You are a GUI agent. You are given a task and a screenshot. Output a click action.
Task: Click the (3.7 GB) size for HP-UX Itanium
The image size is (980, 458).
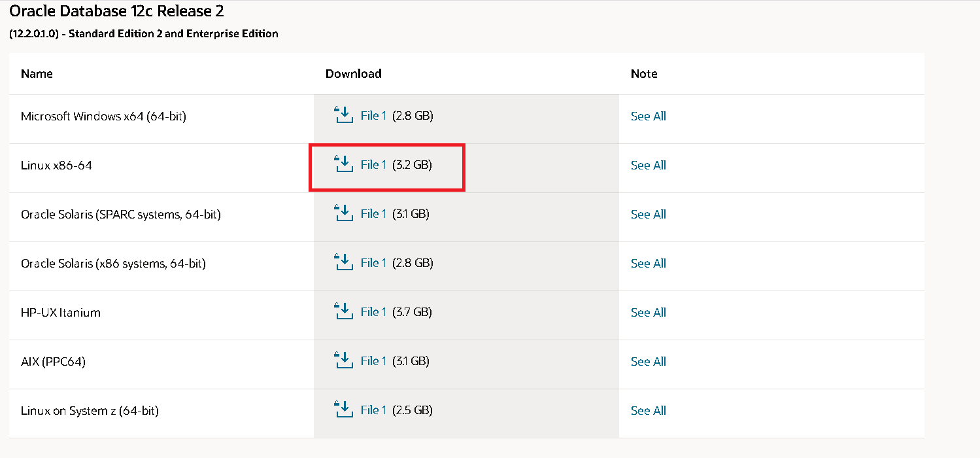[412, 312]
